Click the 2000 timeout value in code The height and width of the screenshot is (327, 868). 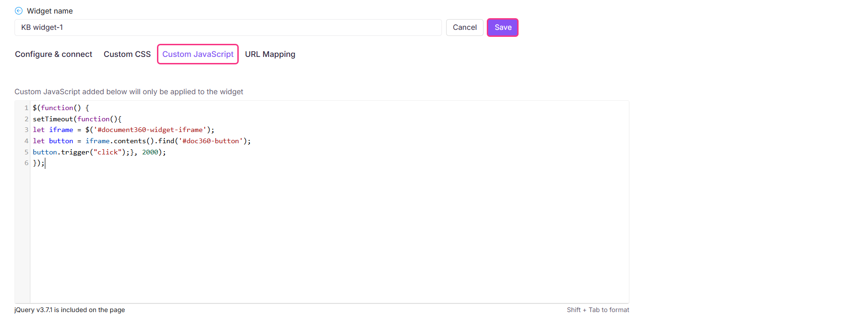[150, 152]
